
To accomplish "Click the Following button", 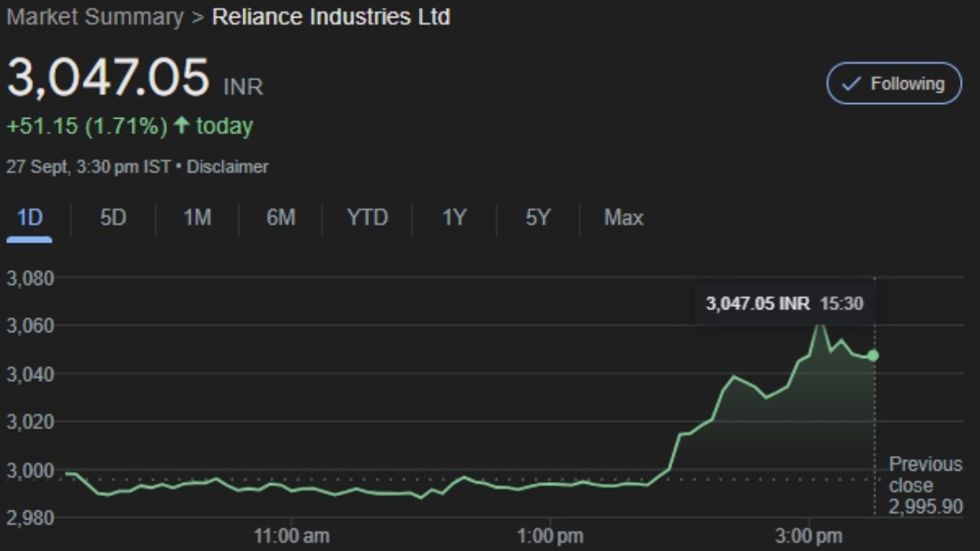I will coord(893,83).
